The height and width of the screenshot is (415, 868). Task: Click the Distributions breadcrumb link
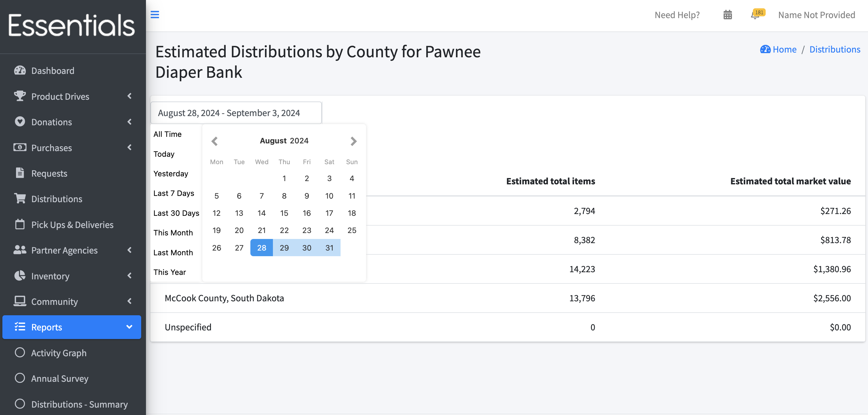(x=835, y=50)
